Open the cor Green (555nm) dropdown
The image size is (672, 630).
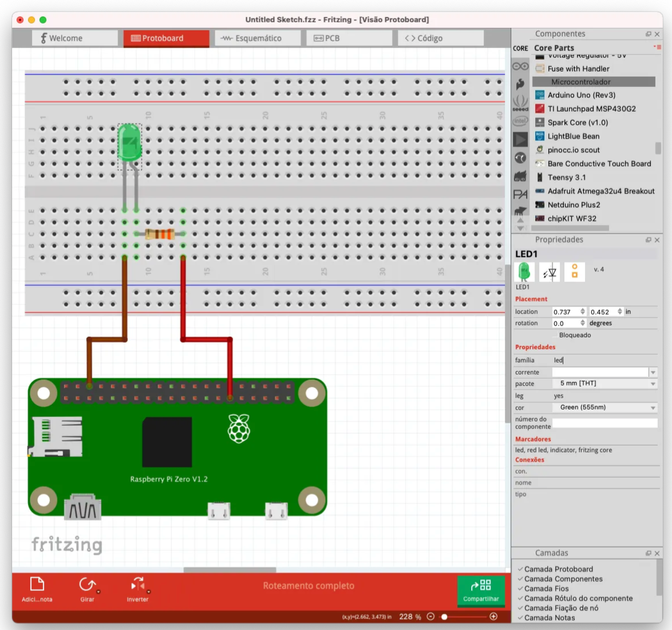click(x=604, y=407)
